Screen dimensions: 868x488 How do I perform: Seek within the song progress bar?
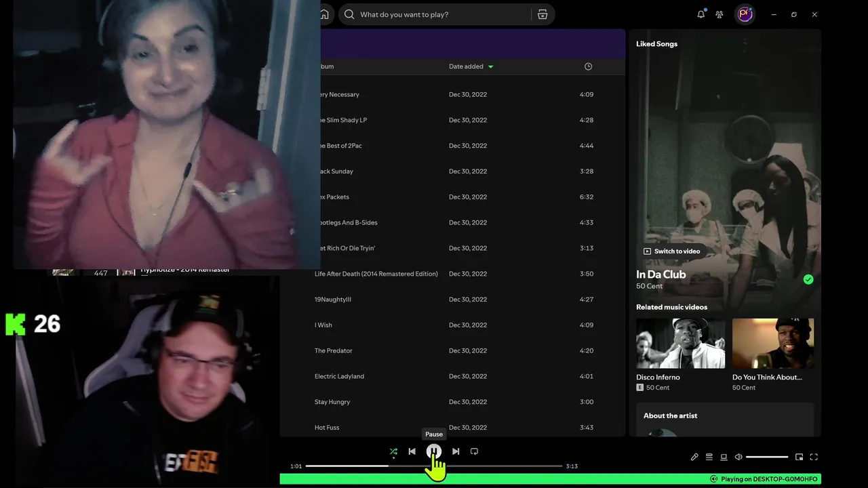434,466
